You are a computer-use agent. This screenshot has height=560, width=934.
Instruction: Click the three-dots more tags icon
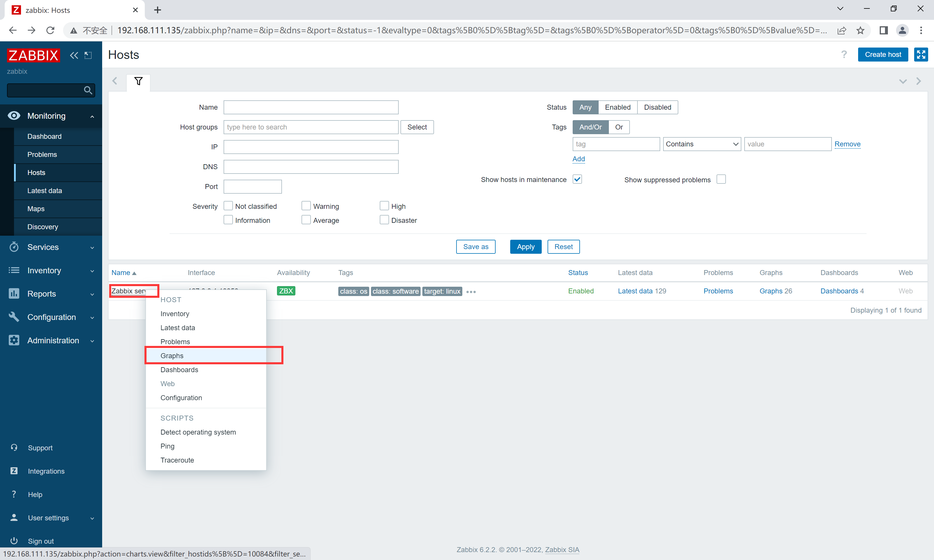point(471,292)
